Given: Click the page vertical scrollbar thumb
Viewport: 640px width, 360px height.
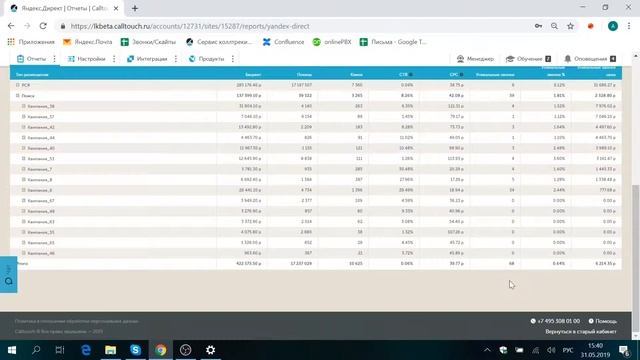Looking at the screenshot, I should coord(636,258).
